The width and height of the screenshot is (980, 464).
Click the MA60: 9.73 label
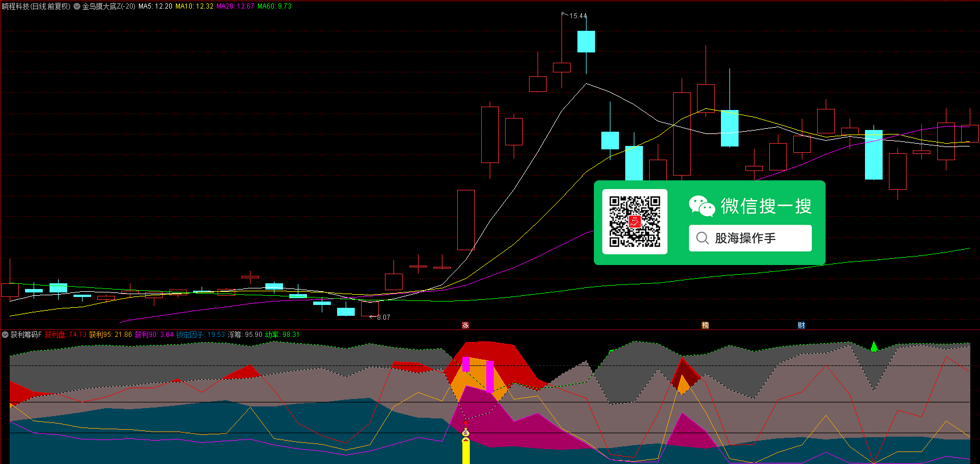point(274,6)
